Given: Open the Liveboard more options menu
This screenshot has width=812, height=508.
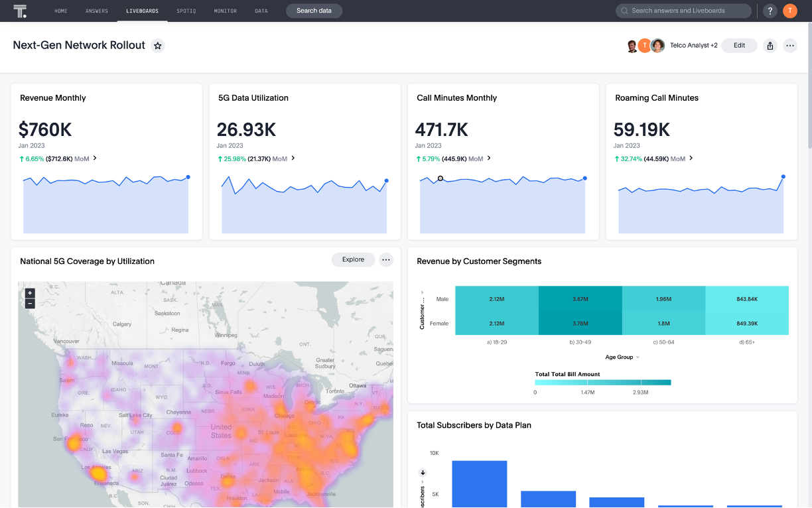Looking at the screenshot, I should click(789, 46).
